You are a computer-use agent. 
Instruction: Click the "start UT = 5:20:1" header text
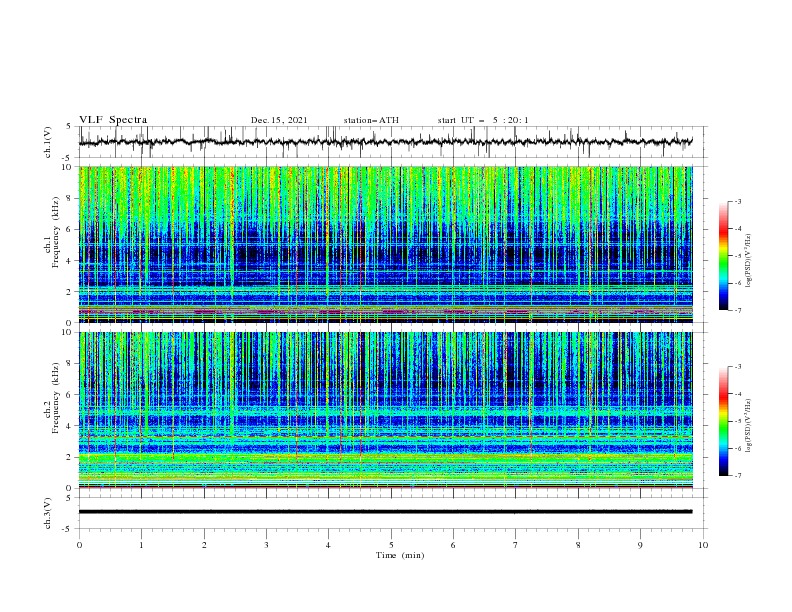click(483, 120)
